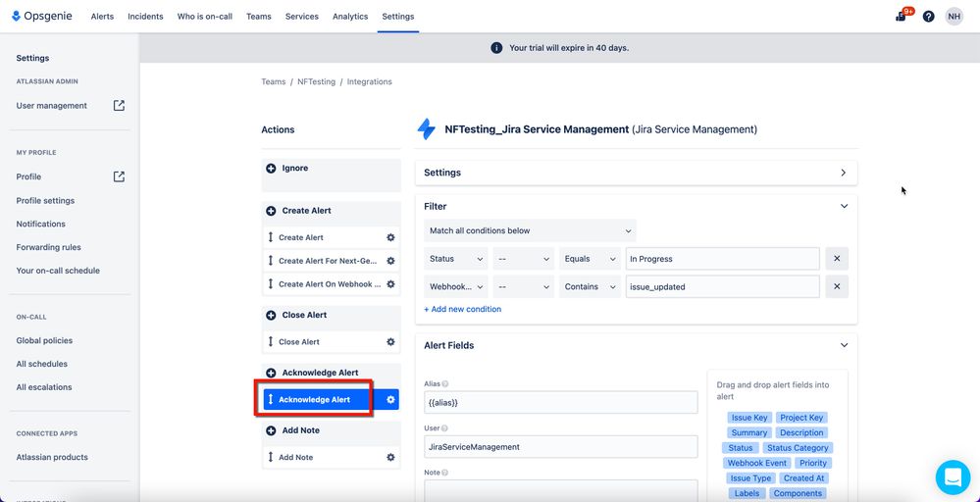Click the help icon beside Alias label

(x=445, y=384)
